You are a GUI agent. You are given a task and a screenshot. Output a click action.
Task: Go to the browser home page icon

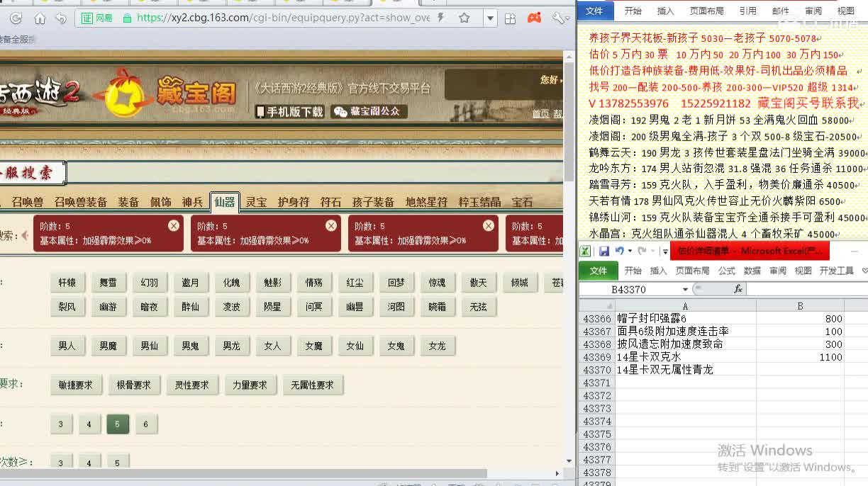[40, 18]
